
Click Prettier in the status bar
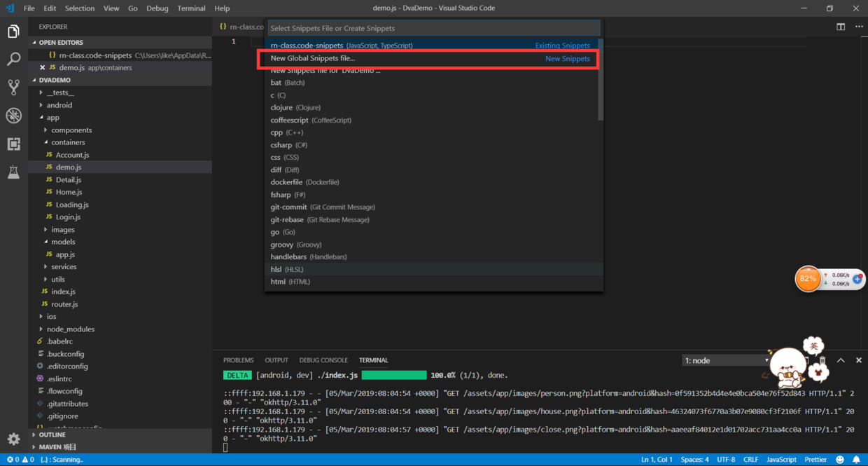click(815, 460)
